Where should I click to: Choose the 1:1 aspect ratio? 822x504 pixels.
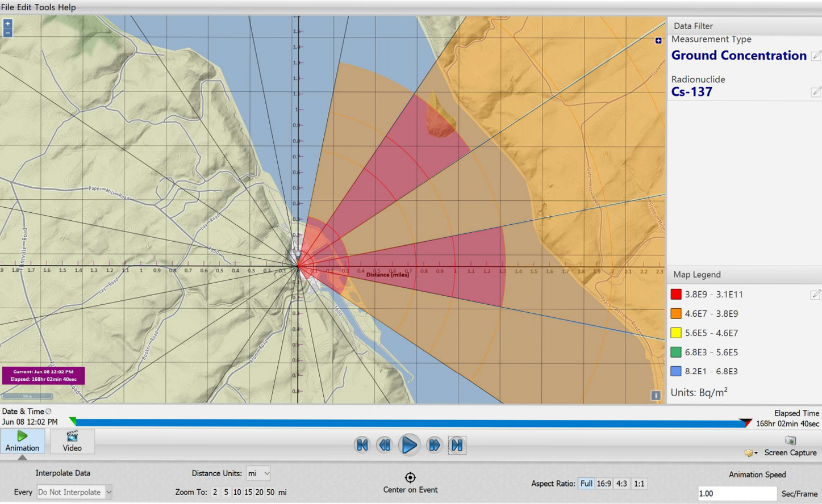pyautogui.click(x=639, y=484)
